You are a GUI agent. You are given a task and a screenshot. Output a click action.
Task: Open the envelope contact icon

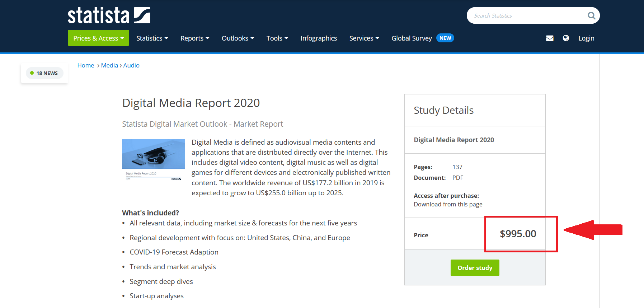[550, 38]
